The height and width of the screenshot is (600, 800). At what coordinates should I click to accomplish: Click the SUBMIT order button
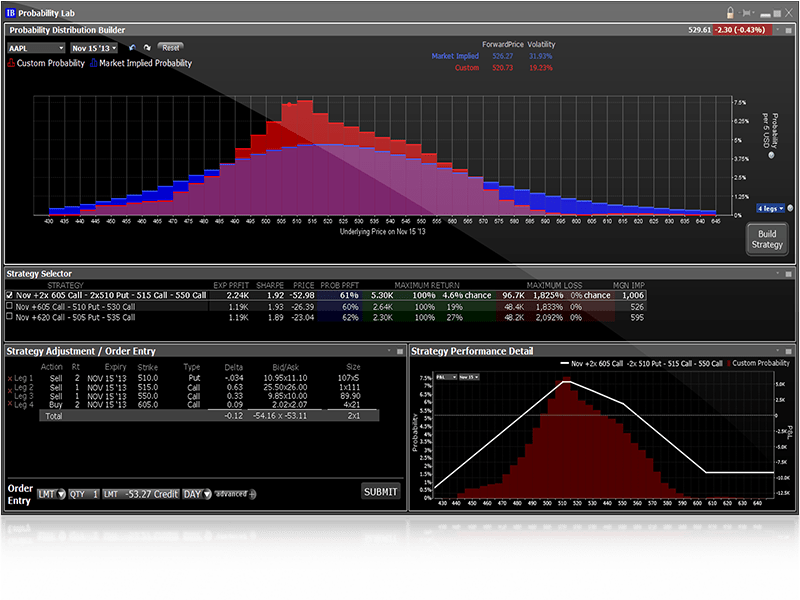point(380,491)
